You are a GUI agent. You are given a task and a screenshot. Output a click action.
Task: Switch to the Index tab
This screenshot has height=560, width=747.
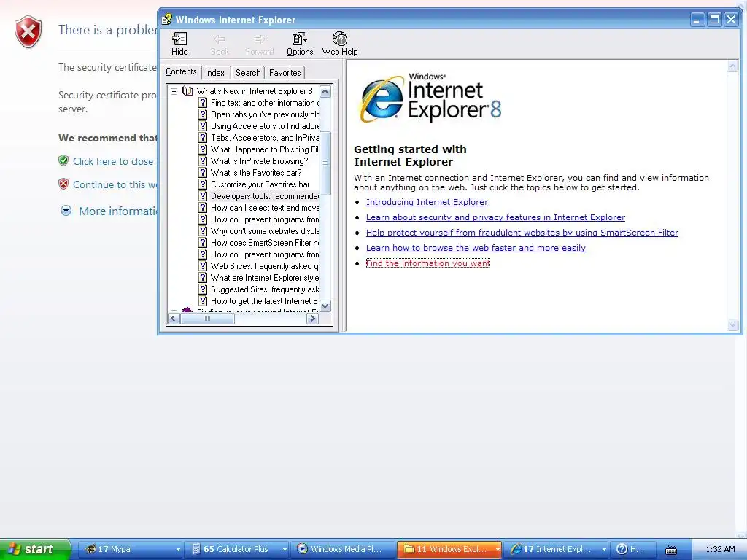pyautogui.click(x=215, y=73)
